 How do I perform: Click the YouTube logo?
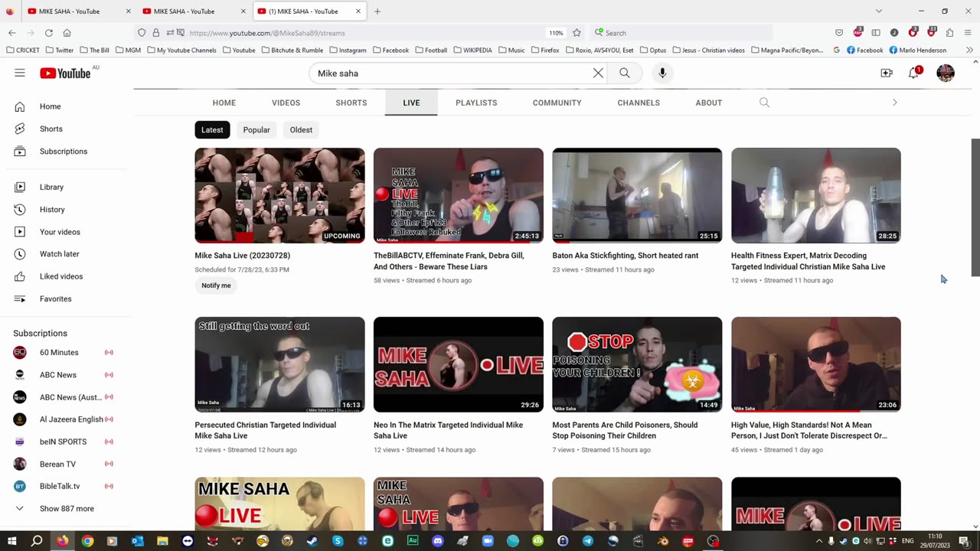[x=65, y=73]
